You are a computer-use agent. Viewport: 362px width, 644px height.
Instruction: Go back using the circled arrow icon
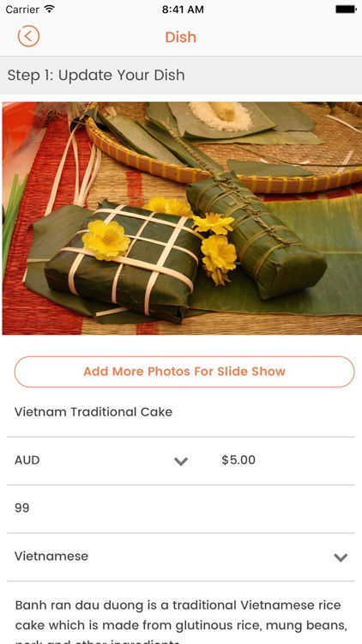click(x=28, y=37)
